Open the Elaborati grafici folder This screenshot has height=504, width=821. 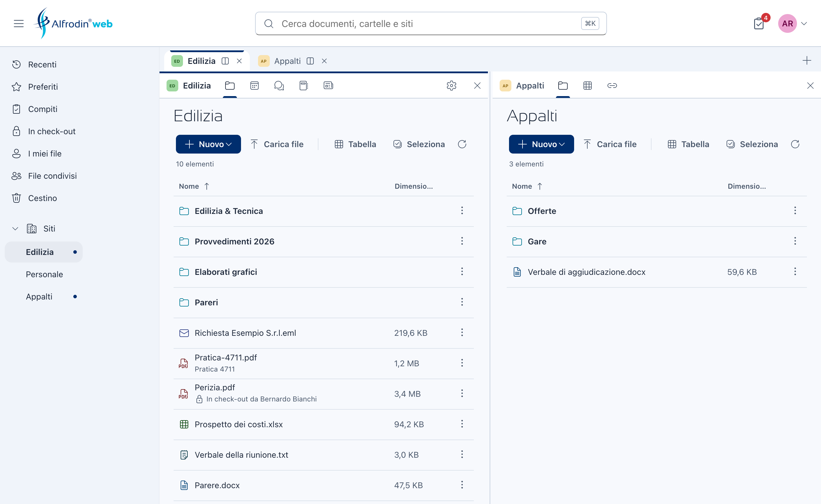226,272
